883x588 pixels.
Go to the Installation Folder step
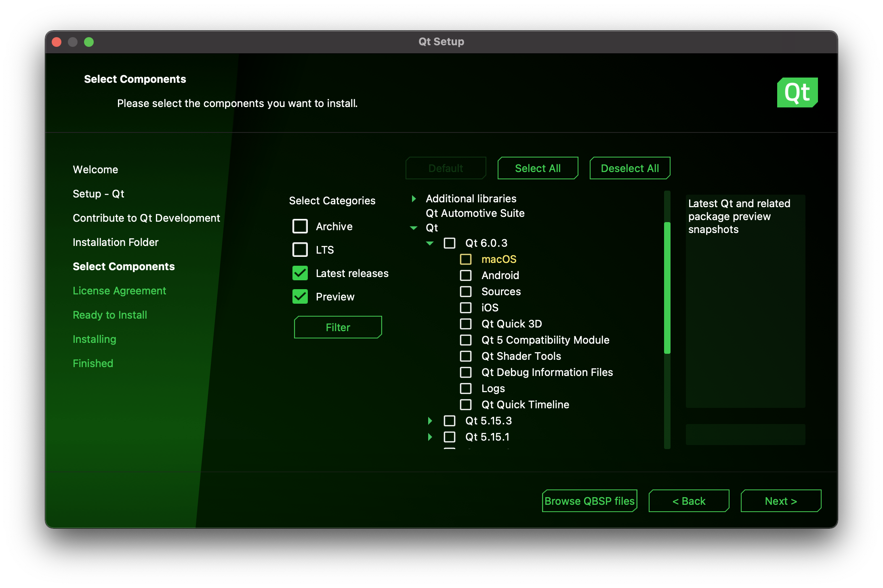pos(116,242)
